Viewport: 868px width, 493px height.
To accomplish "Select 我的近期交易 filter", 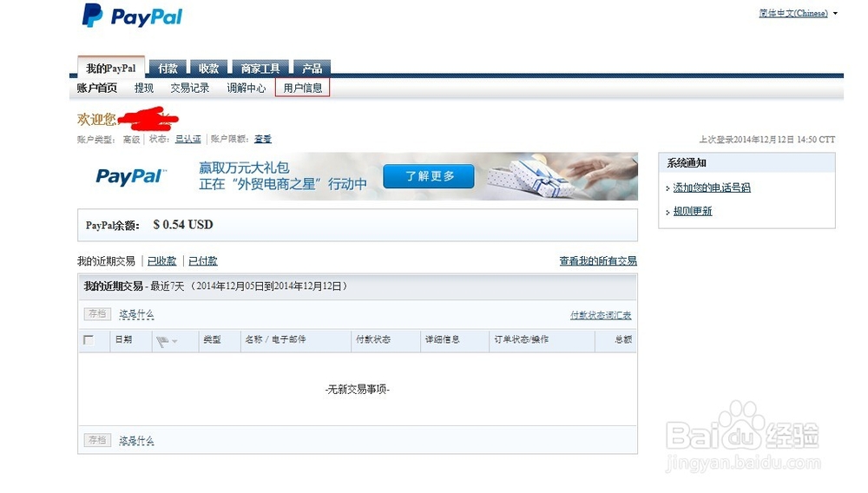I will [106, 260].
